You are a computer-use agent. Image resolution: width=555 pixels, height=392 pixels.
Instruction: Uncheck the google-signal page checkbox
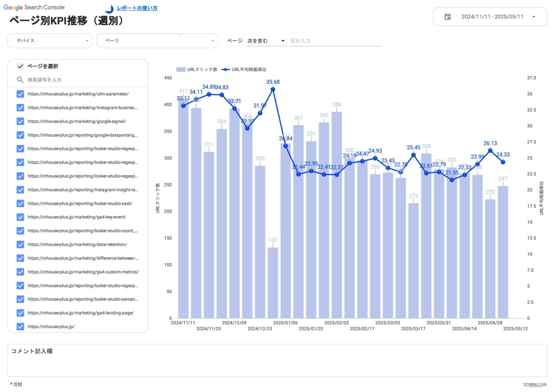[x=20, y=121]
